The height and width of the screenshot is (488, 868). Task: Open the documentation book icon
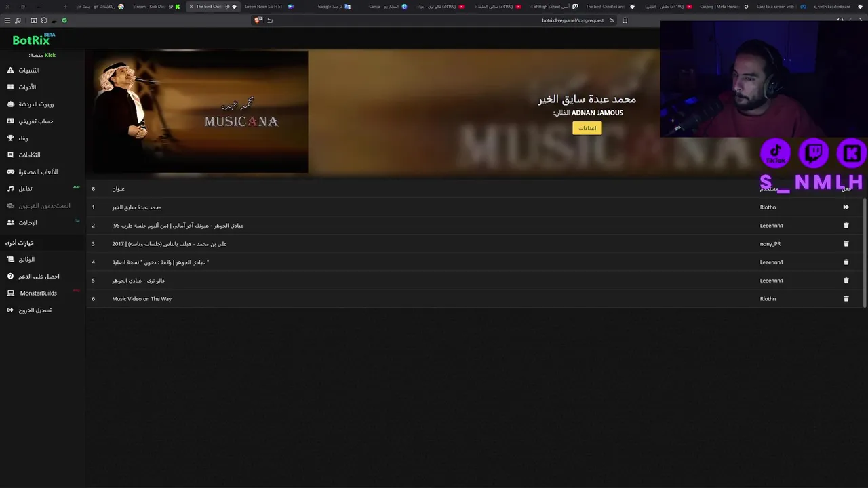10,259
